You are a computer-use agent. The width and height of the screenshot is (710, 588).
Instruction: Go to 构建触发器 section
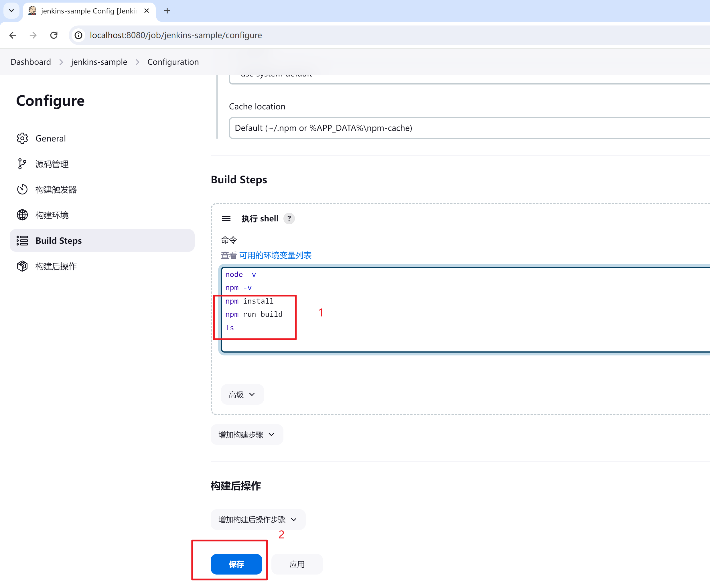tap(102, 189)
